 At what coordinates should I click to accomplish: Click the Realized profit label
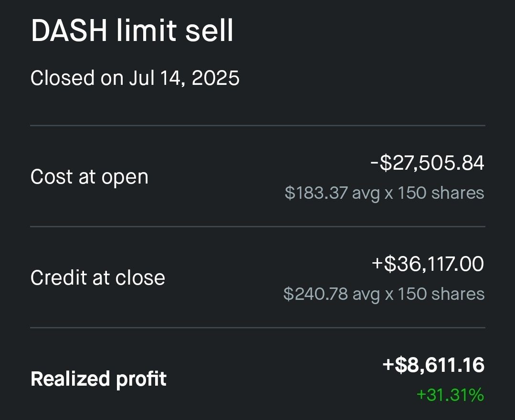point(98,379)
